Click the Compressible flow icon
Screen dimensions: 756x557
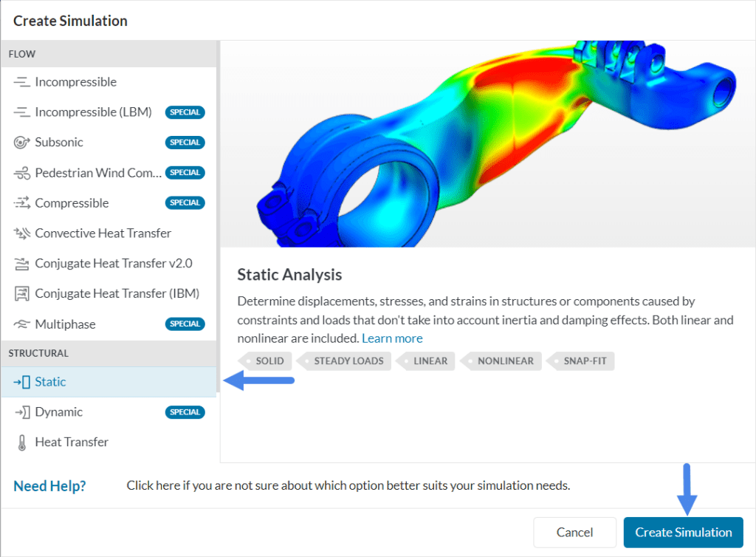[x=24, y=202]
